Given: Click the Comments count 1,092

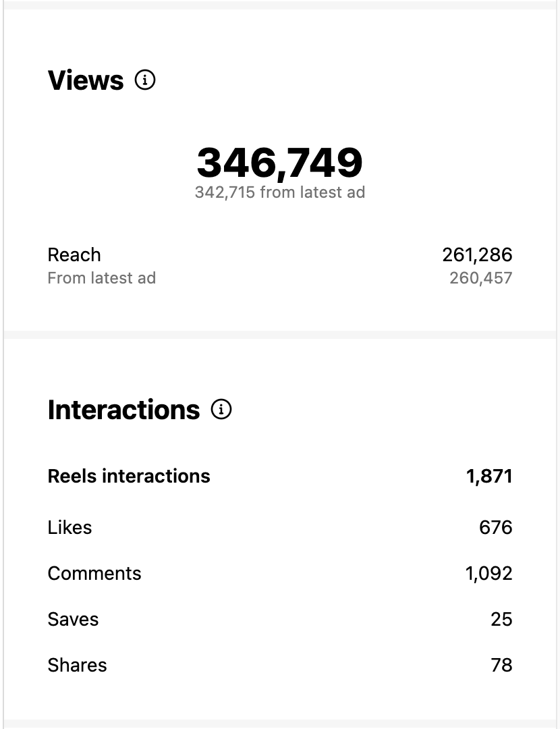Looking at the screenshot, I should [x=488, y=573].
